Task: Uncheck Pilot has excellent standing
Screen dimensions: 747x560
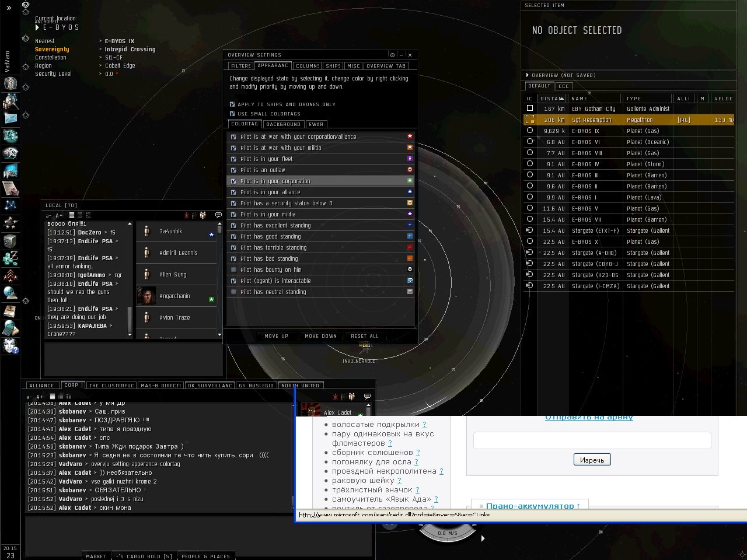Action: point(233,225)
